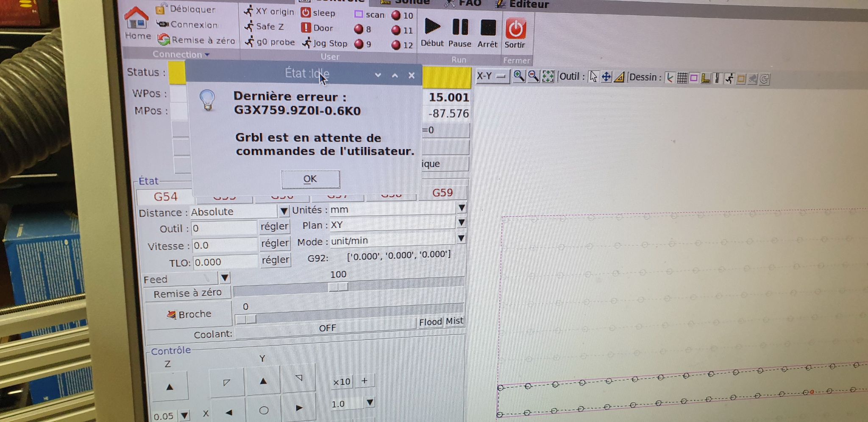868x422 pixels.
Task: Click the scan user button
Action: [370, 14]
